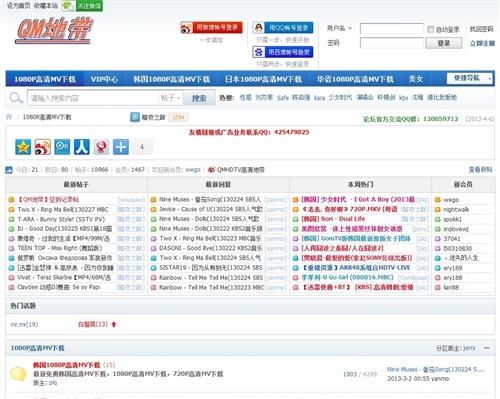Open the VIP center menu item
This screenshot has height=399, width=500.
point(104,79)
